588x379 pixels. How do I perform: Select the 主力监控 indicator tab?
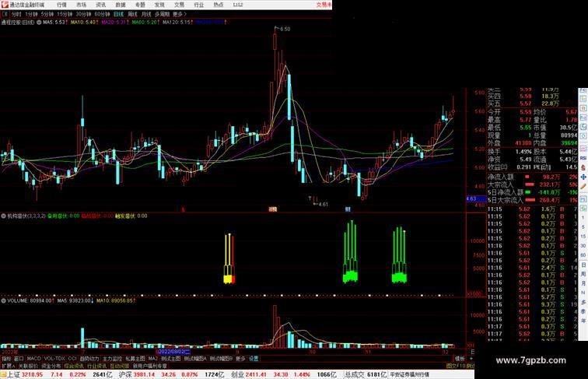pos(113,359)
